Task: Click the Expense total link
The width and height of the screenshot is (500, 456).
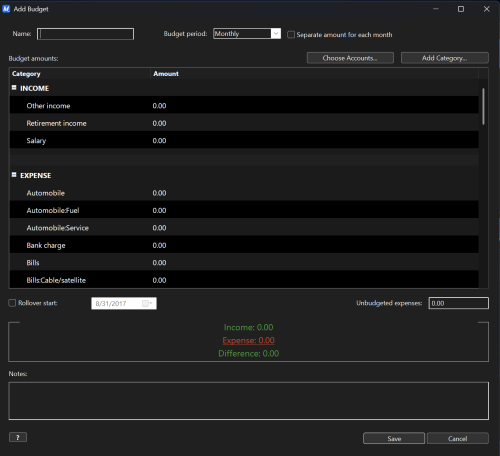Action: (249, 340)
